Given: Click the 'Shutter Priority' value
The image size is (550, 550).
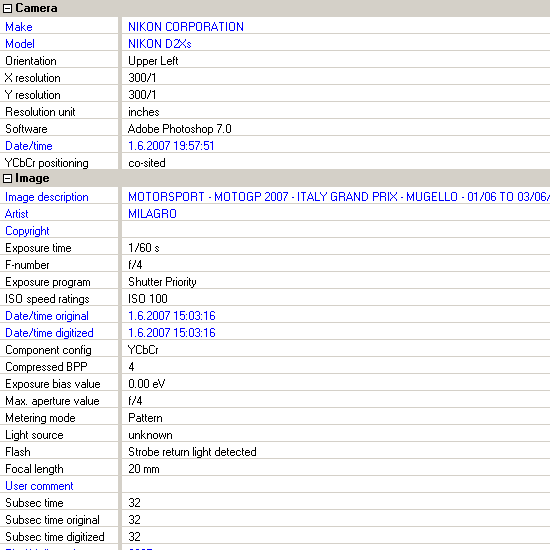Looking at the screenshot, I should (x=162, y=282).
